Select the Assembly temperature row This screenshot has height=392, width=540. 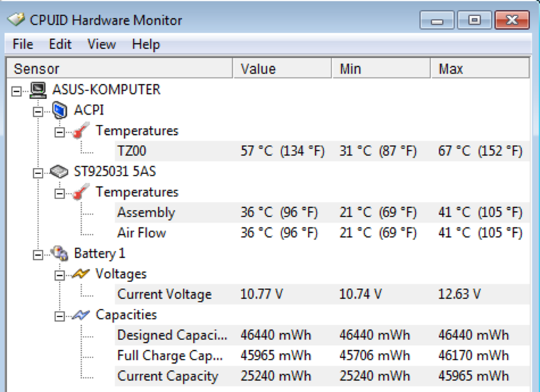pyautogui.click(x=322, y=213)
